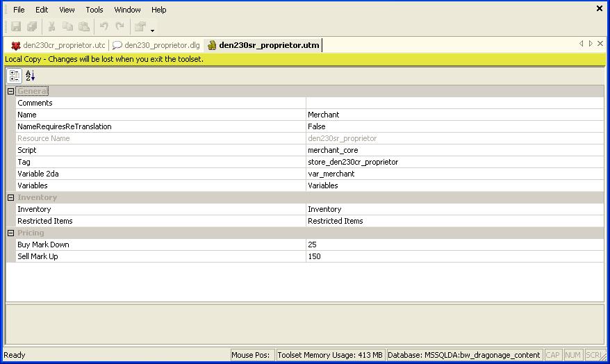Image resolution: width=610 pixels, height=364 pixels.
Task: Click the Cut scissors icon
Action: click(51, 27)
